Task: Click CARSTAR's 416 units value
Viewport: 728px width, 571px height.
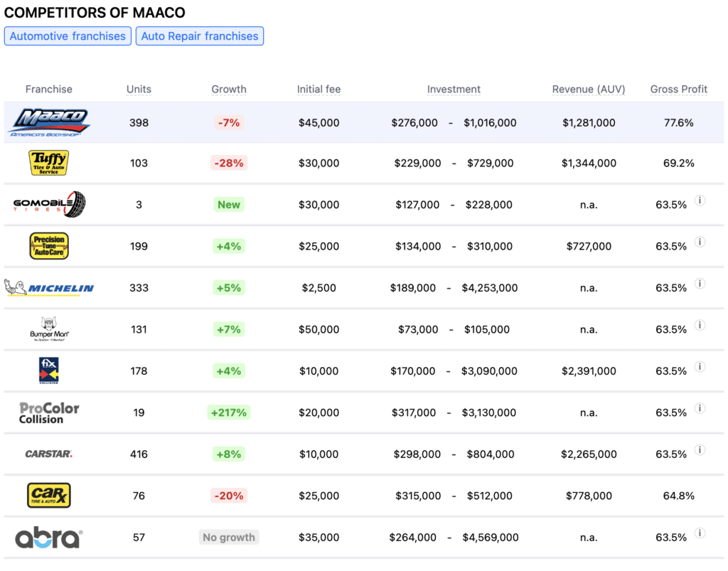Action: [x=139, y=454]
